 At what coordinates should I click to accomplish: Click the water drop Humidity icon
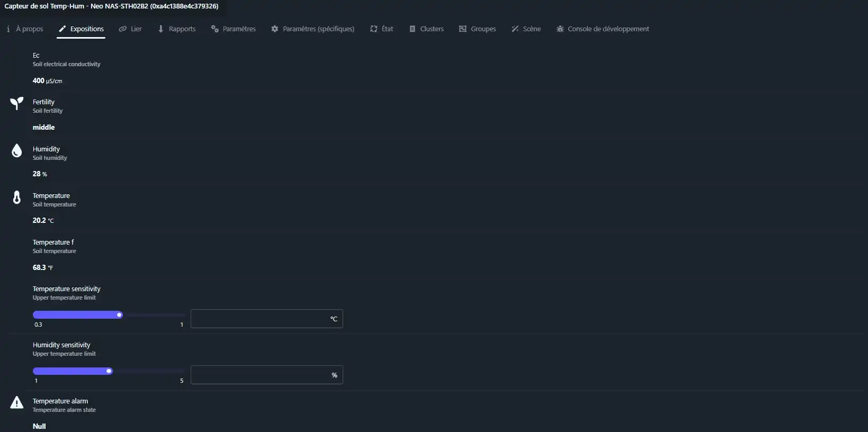coord(17,151)
